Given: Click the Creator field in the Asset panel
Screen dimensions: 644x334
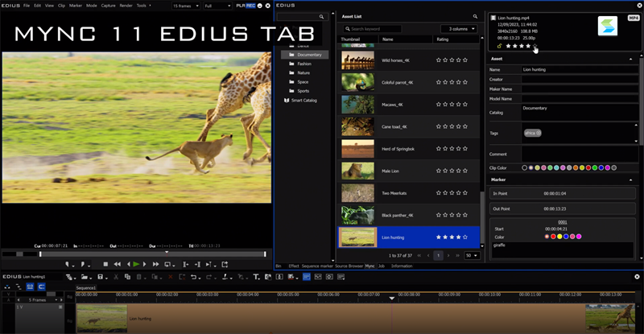Looking at the screenshot, I should 580,80.
